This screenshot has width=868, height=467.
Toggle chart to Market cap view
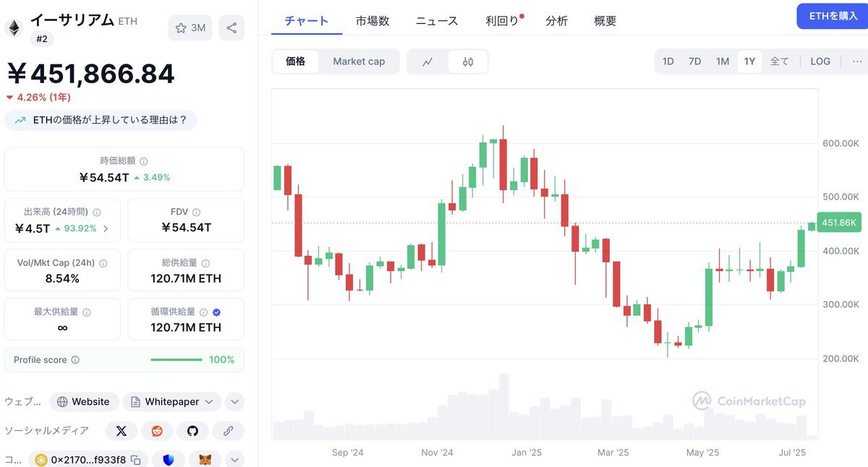(359, 61)
